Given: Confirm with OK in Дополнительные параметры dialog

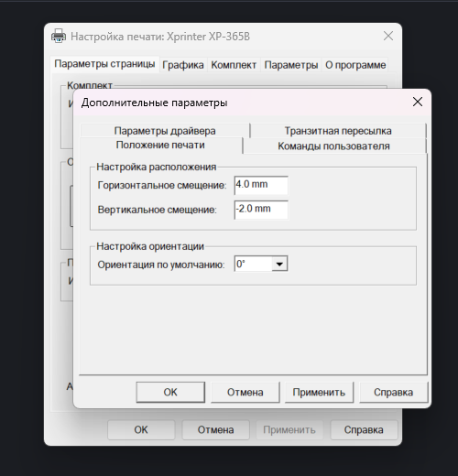Looking at the screenshot, I should (x=170, y=392).
